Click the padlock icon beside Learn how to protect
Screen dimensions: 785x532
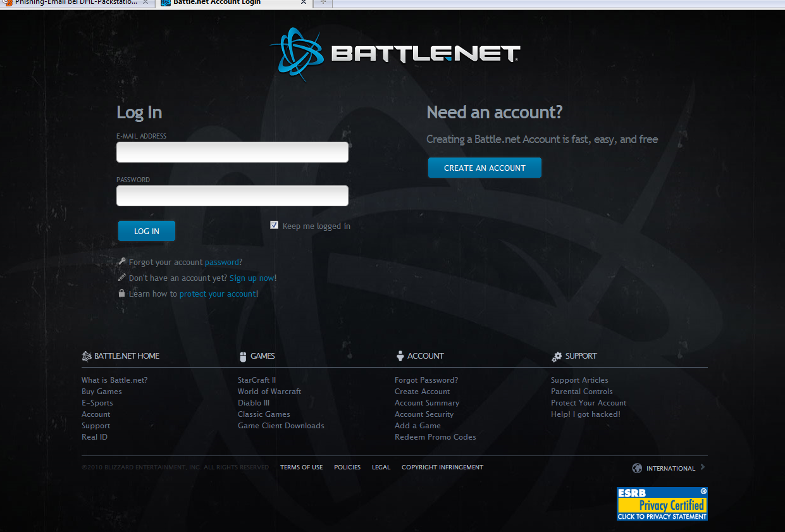(x=121, y=294)
